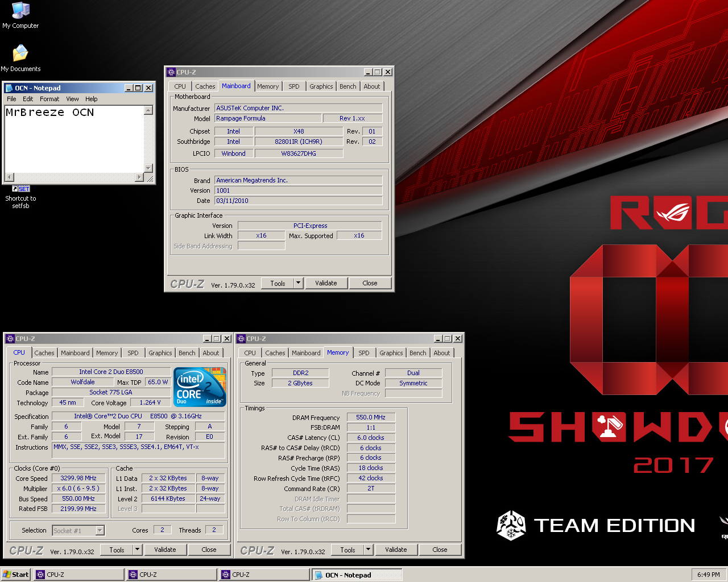Select Caches tab in Mainboard CPU-Z window

pos(205,86)
